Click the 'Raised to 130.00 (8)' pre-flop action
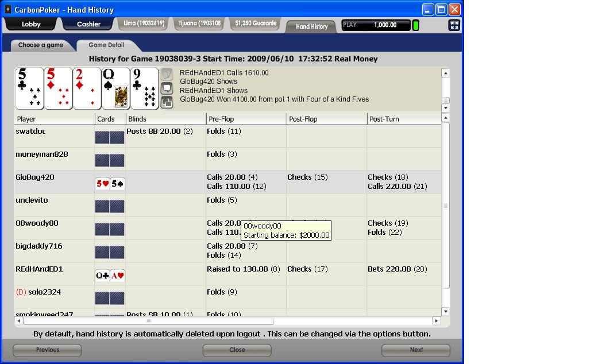This screenshot has height=364, width=602. (244, 269)
